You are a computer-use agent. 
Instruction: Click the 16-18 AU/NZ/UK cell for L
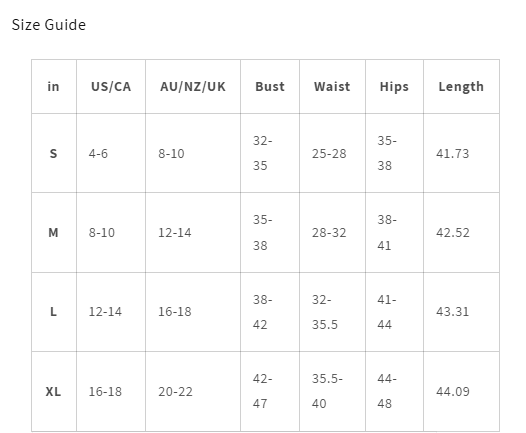click(x=175, y=312)
